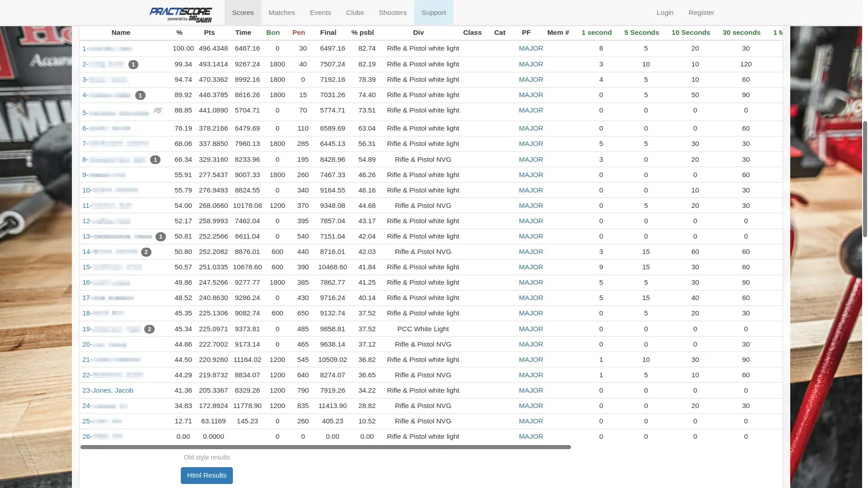Open the Shooters tab
The height and width of the screenshot is (488, 868).
pos(392,13)
